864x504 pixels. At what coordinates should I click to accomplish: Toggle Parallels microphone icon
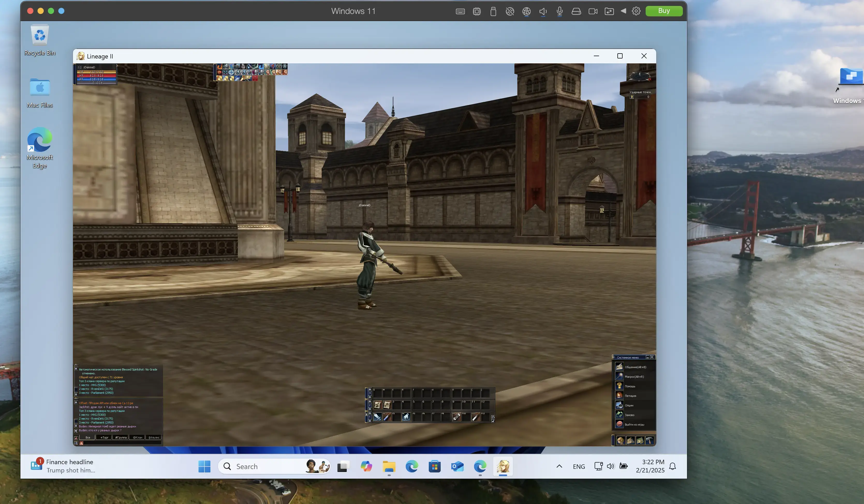(559, 11)
